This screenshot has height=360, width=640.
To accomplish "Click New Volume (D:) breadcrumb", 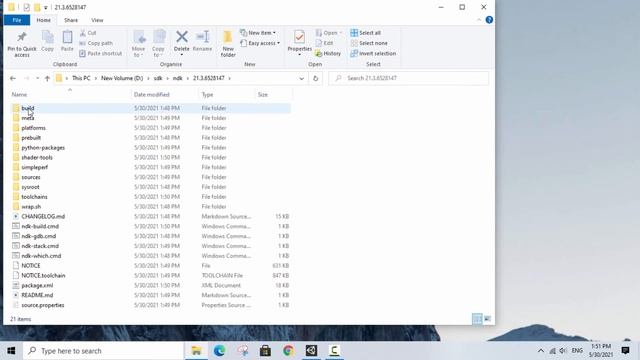I will [122, 78].
